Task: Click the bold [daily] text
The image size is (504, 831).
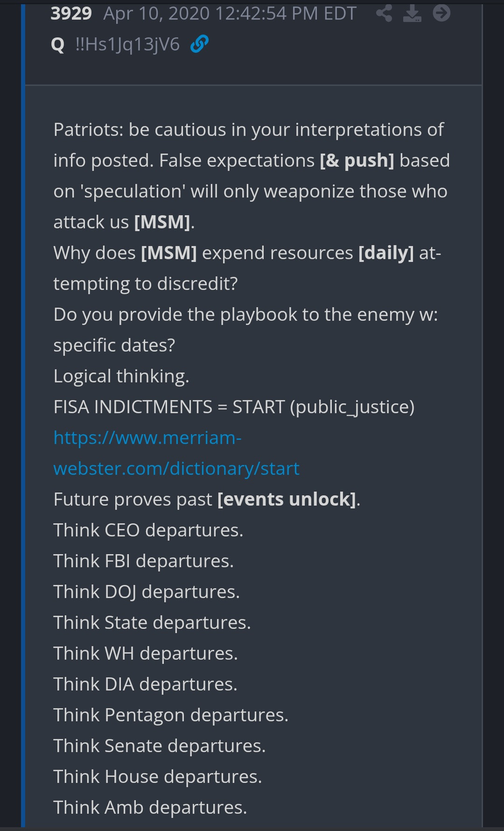Action: pyautogui.click(x=386, y=253)
